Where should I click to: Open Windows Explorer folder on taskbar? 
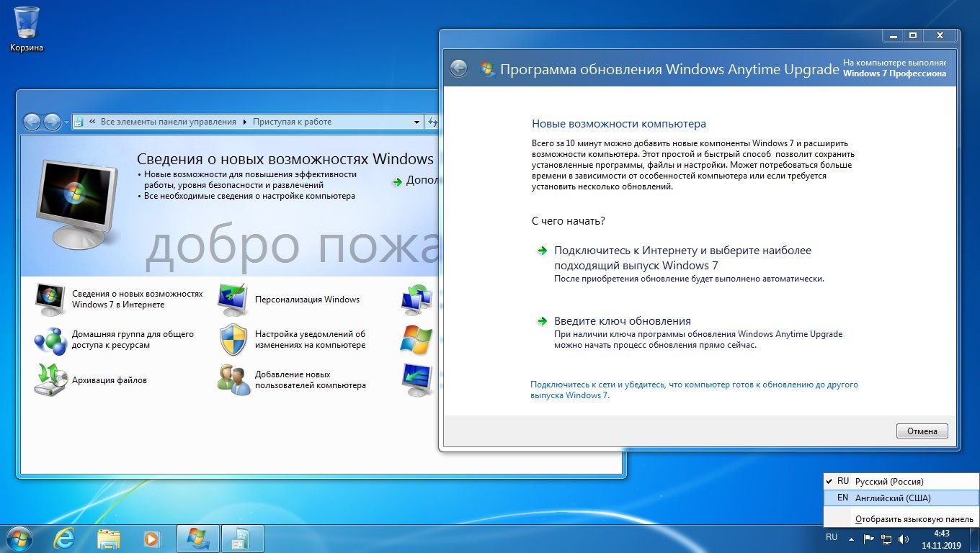click(x=109, y=539)
